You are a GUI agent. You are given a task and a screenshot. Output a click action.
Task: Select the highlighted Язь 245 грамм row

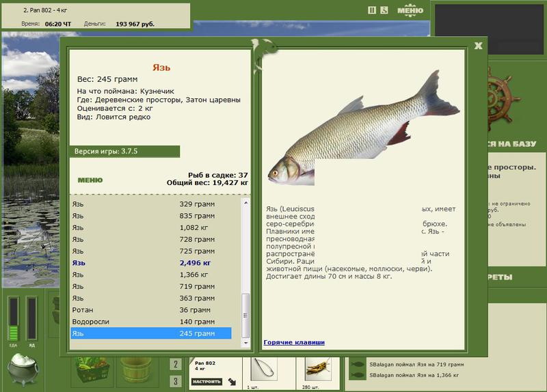coord(151,333)
